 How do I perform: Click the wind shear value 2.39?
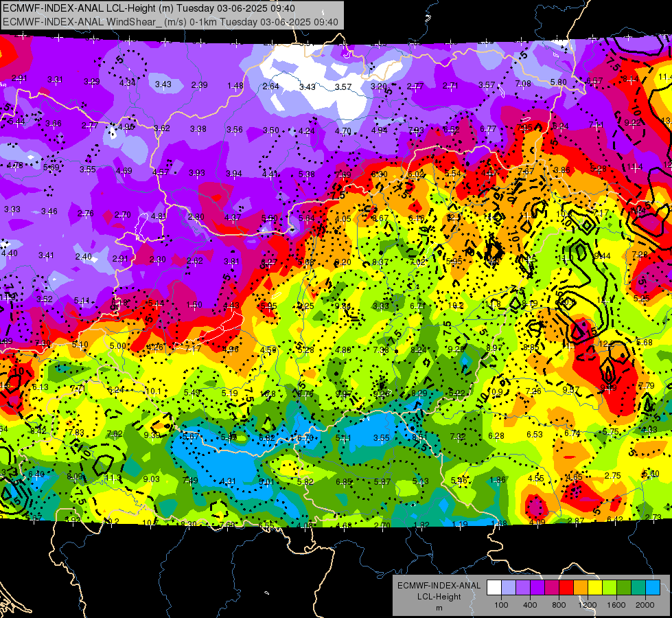click(x=199, y=85)
